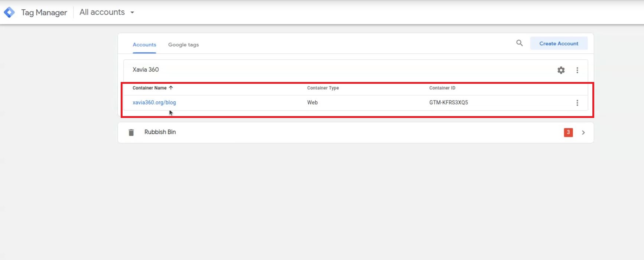Click the Web container type cell
Image resolution: width=644 pixels, height=260 pixels.
click(312, 102)
